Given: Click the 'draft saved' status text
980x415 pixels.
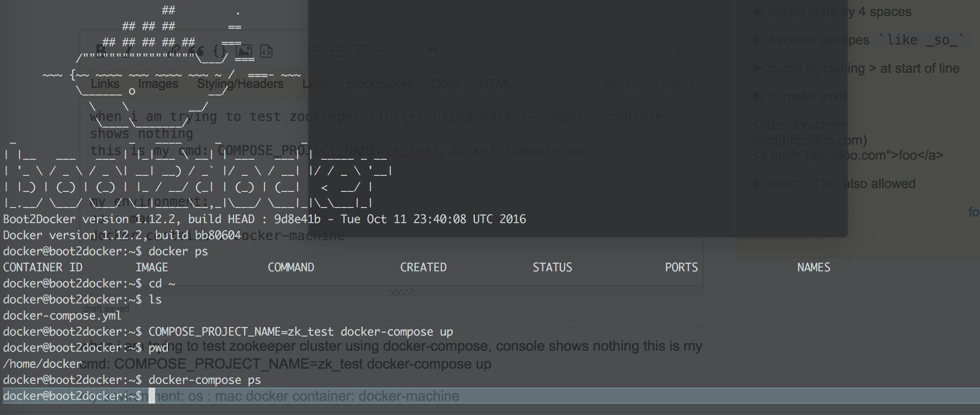Looking at the screenshot, I should [106, 309].
